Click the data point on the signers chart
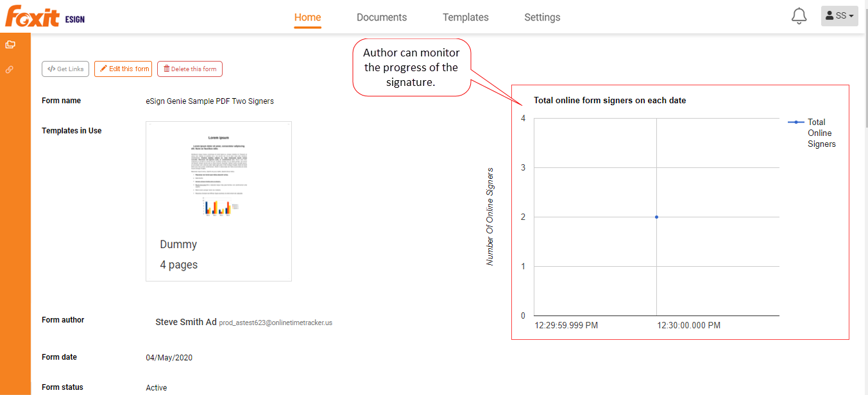This screenshot has height=395, width=868. click(x=656, y=217)
